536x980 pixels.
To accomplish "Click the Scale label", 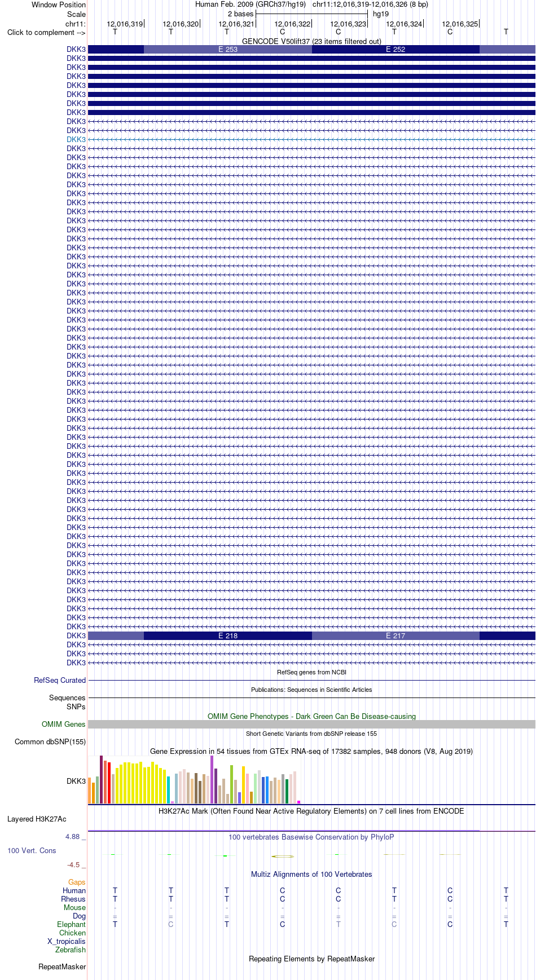I will click(x=76, y=14).
